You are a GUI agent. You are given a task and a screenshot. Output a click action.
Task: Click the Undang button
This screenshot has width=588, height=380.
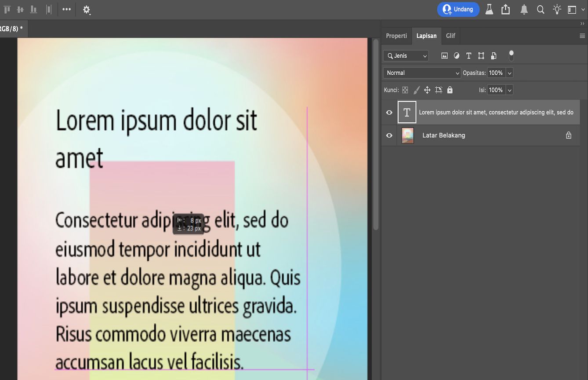click(x=458, y=9)
